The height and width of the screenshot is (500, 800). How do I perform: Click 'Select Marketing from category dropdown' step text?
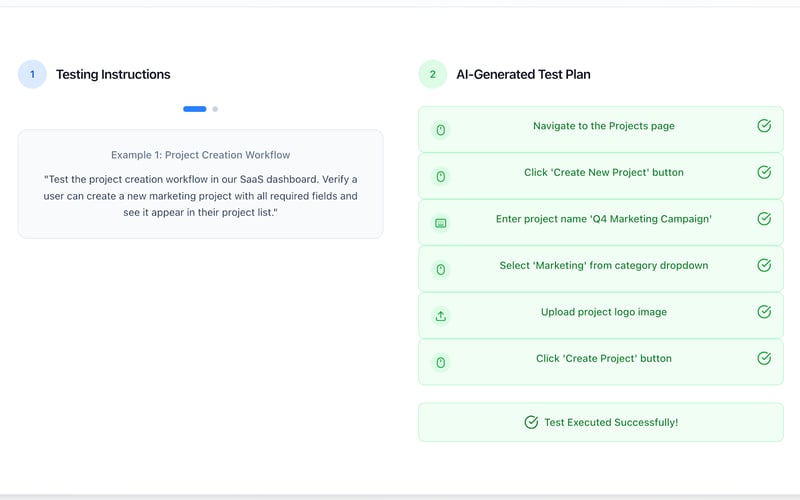[x=604, y=265]
